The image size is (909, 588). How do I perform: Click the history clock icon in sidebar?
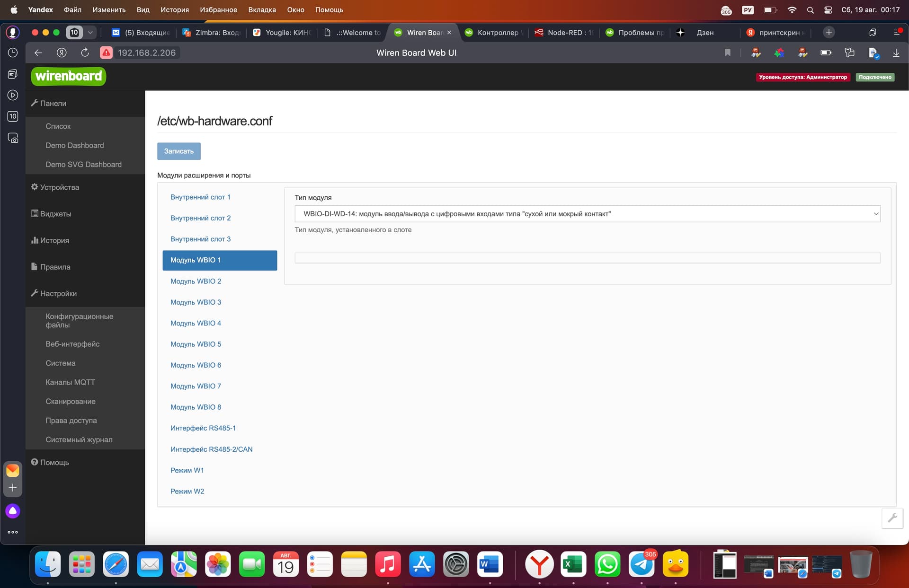pyautogui.click(x=13, y=53)
